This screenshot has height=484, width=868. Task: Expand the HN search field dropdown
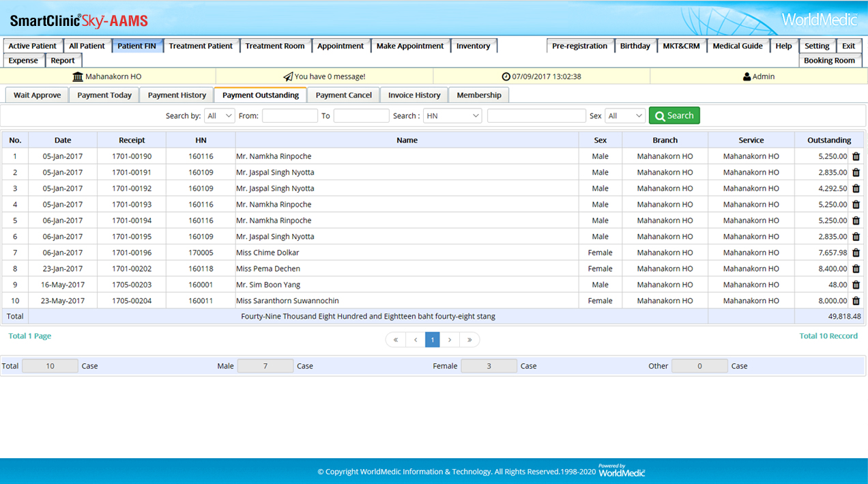point(452,116)
